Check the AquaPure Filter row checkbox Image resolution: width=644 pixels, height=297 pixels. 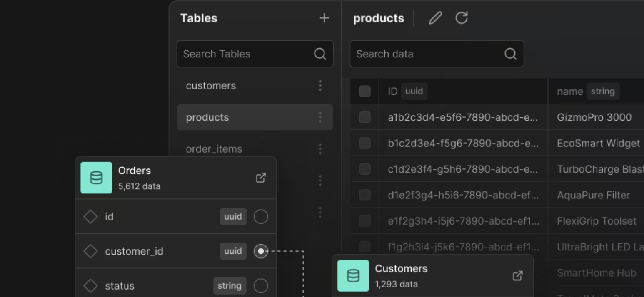pos(364,195)
